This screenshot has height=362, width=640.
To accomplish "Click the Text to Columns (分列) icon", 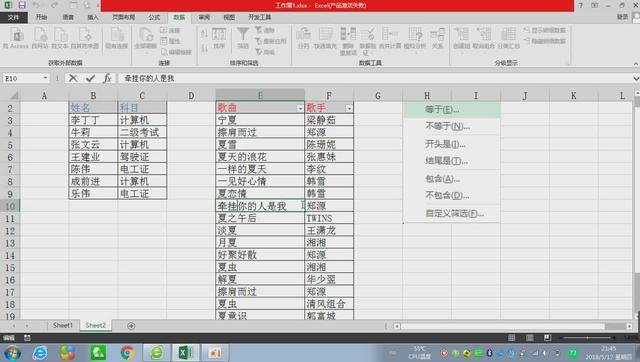I will [303, 38].
